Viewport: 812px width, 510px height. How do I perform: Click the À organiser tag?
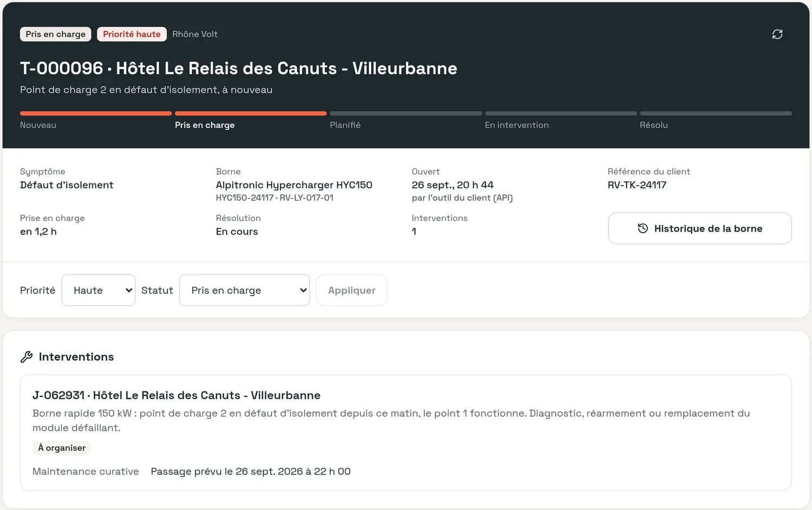(x=62, y=448)
